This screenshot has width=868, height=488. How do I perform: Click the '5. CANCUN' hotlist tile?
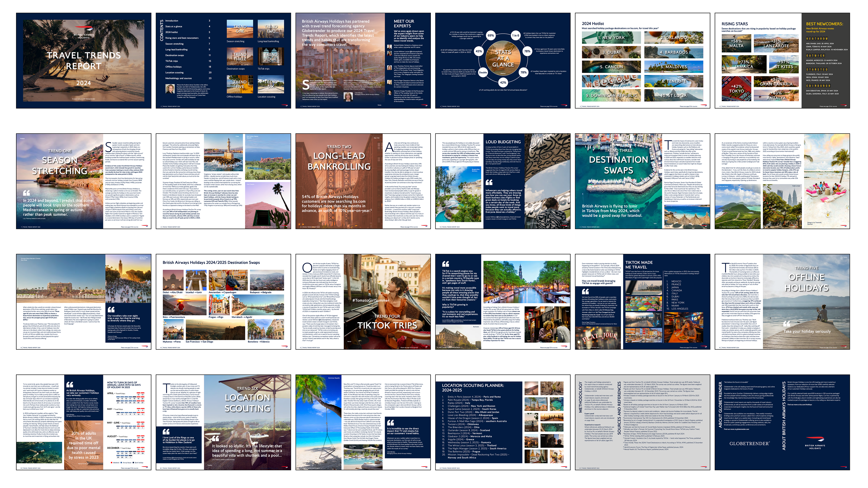[x=611, y=67]
